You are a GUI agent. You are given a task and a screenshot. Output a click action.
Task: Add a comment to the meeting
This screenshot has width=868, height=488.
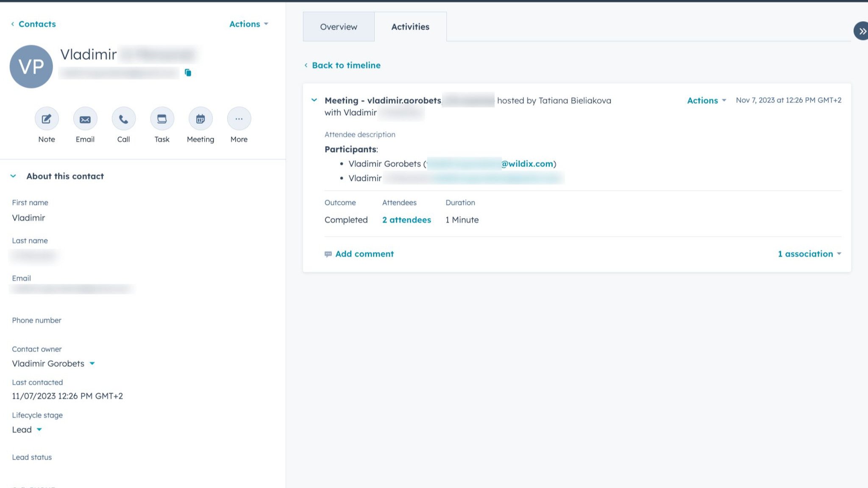pyautogui.click(x=364, y=253)
